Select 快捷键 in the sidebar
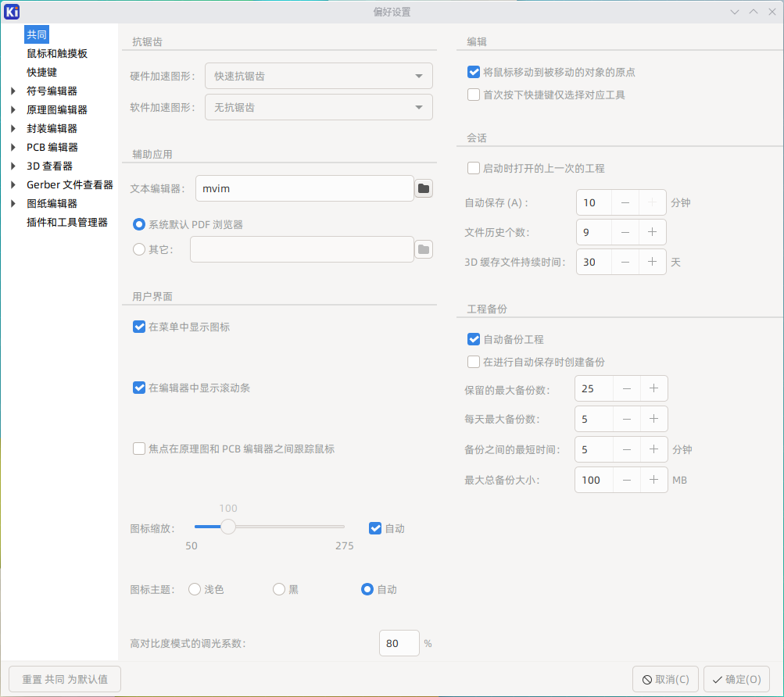The image size is (784, 697). coord(41,72)
